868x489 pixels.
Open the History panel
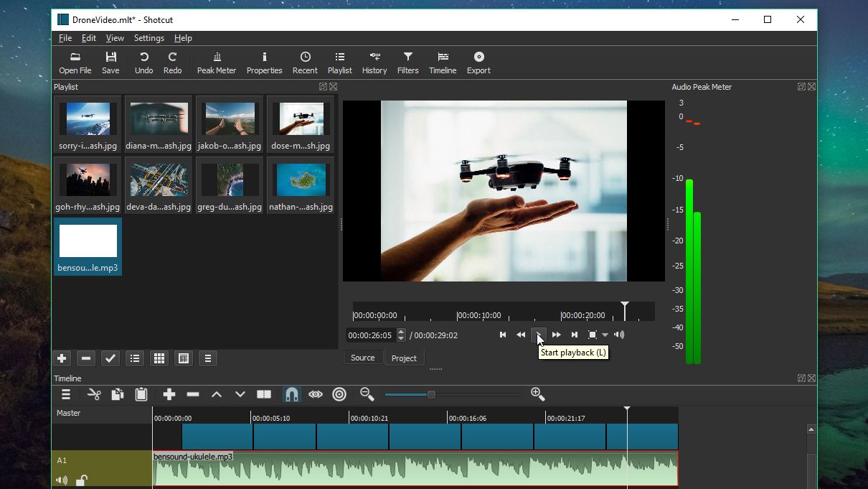[374, 62]
